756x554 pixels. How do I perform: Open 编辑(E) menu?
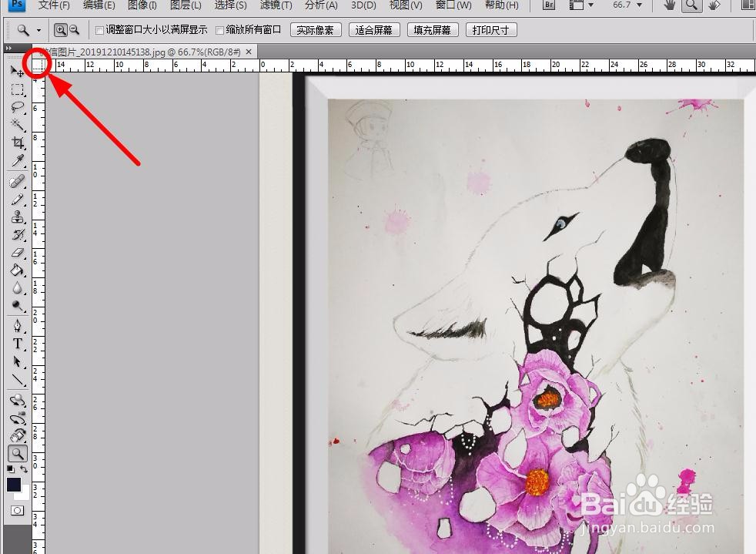tap(99, 5)
